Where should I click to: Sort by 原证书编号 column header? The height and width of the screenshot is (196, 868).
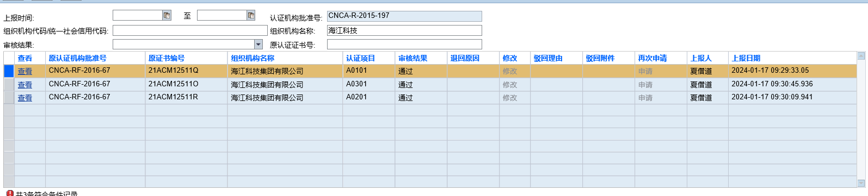point(167,58)
